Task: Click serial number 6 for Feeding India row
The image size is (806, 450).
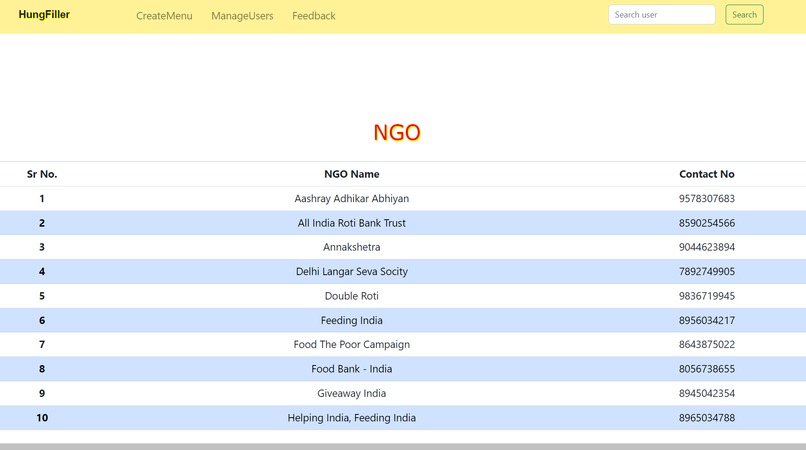Action: [x=42, y=320]
